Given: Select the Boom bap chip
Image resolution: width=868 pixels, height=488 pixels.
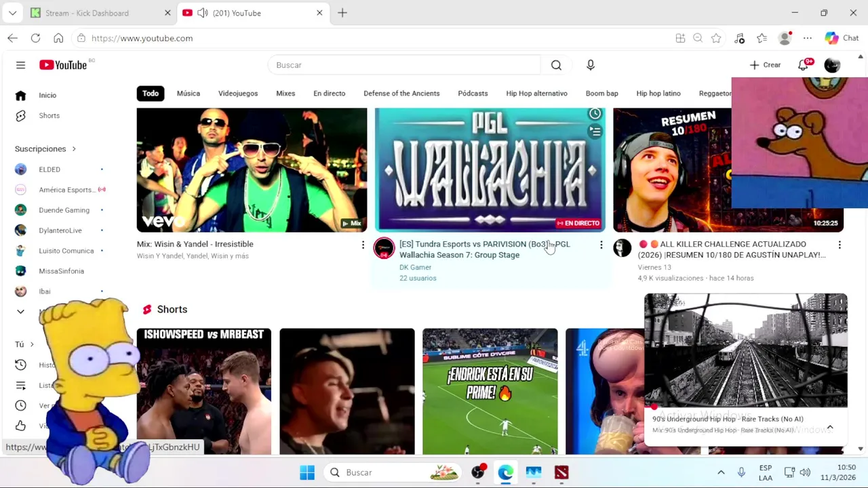Looking at the screenshot, I should (601, 94).
